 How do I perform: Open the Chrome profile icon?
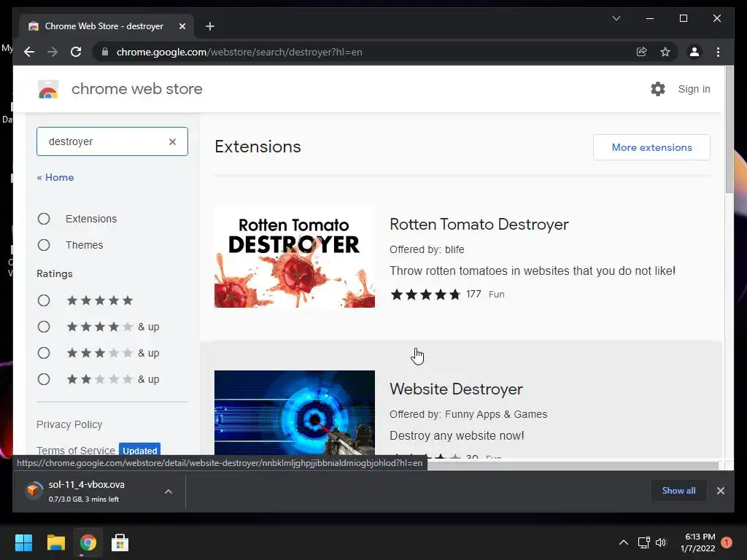click(x=694, y=52)
